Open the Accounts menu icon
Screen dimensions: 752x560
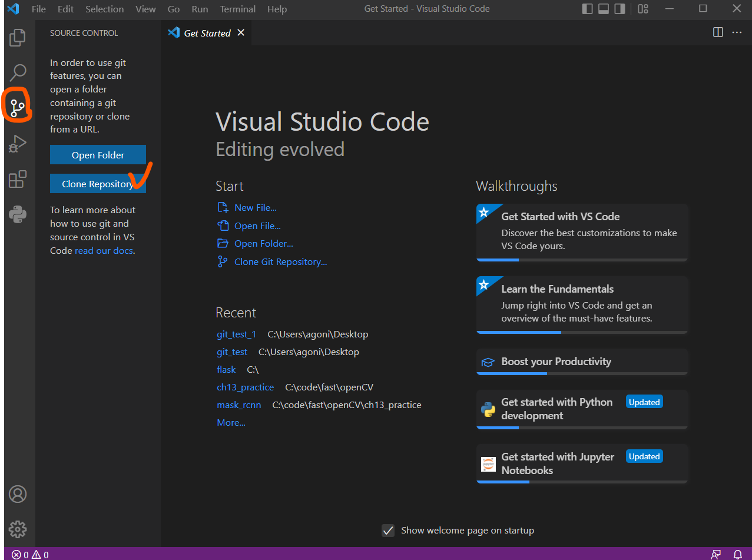[x=18, y=493]
